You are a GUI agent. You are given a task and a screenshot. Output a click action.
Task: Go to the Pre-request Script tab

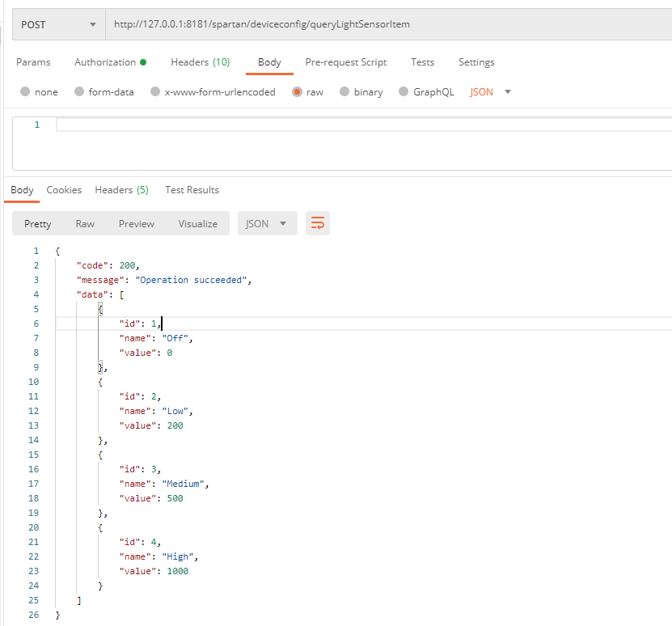tap(345, 62)
